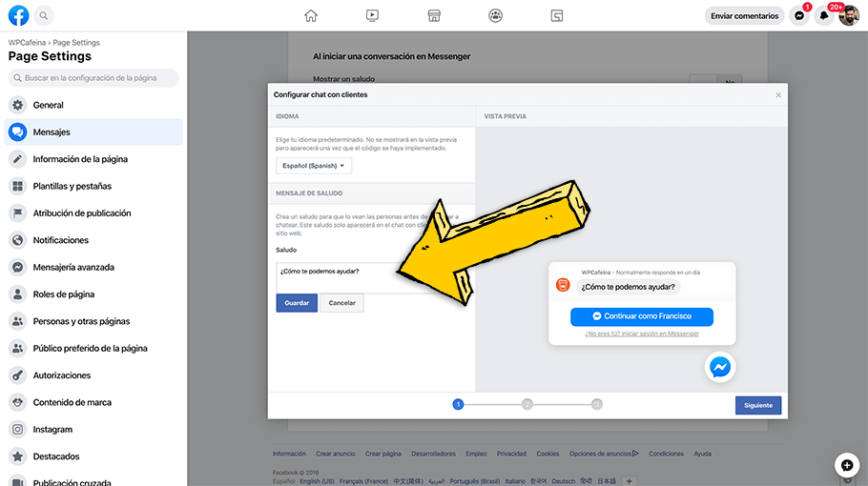Toggle the Mostrar un saludo switch
Screen dimensions: 868x486
click(x=715, y=80)
